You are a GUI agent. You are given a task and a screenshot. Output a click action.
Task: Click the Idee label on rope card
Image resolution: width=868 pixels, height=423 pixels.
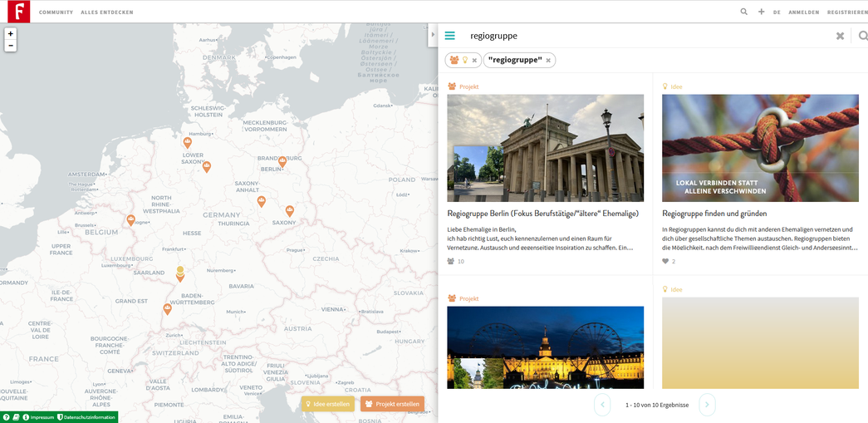pyautogui.click(x=676, y=86)
